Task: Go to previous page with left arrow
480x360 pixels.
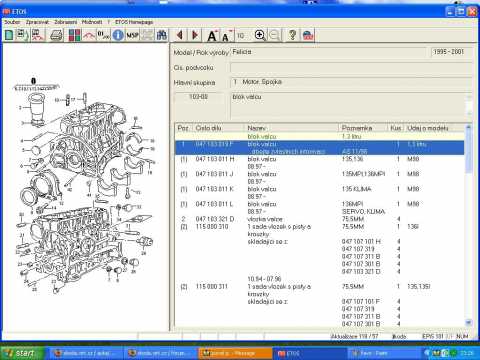Action: [180, 35]
